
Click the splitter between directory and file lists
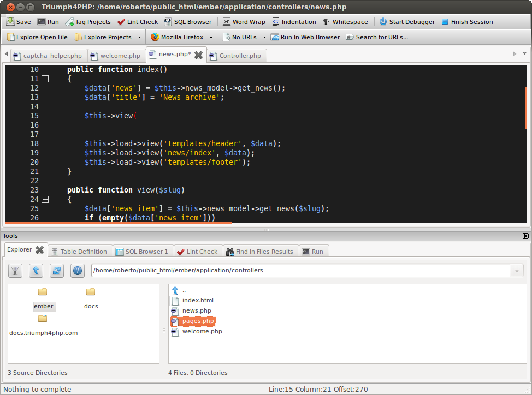164,330
